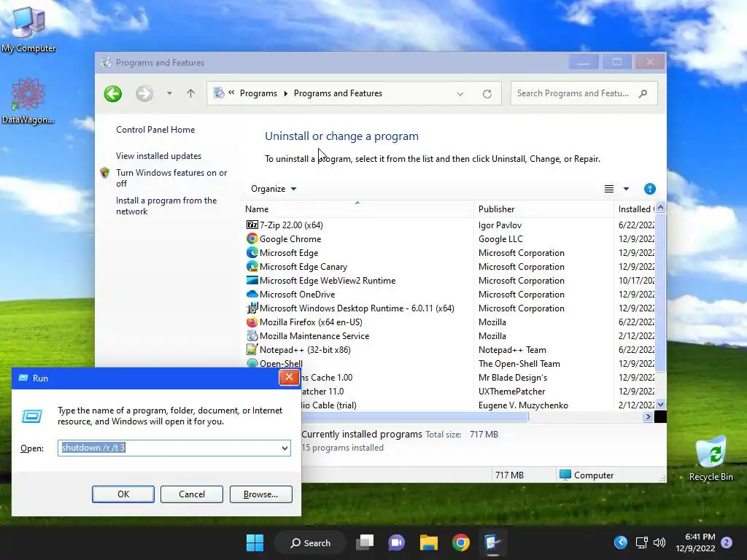
Task: Click the search magnifier in Programs and Features
Action: click(x=643, y=93)
